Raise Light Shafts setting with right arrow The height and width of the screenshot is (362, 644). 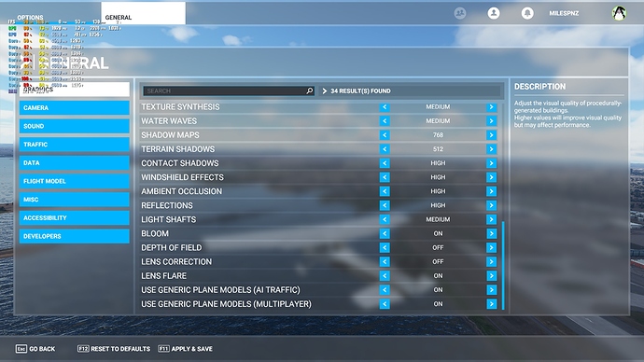(x=491, y=219)
